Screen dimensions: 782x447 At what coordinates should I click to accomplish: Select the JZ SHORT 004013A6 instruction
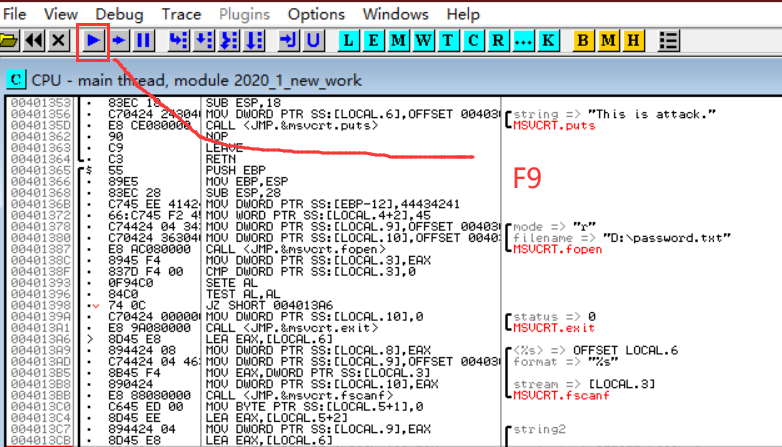269,305
